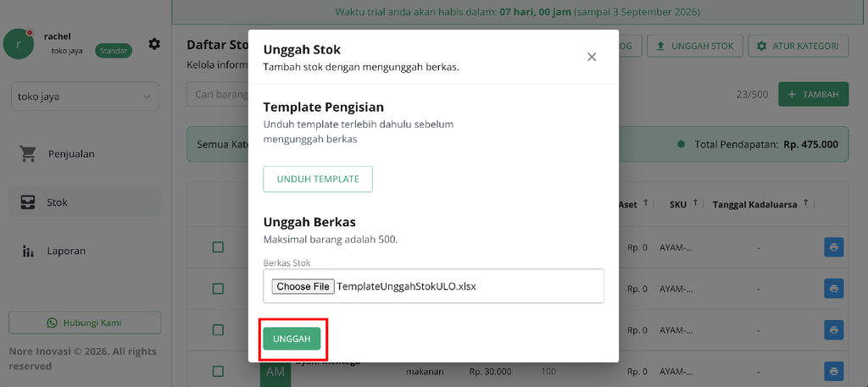This screenshot has width=868, height=387.
Task: Expand the toko jaya store dropdown
Action: point(85,97)
